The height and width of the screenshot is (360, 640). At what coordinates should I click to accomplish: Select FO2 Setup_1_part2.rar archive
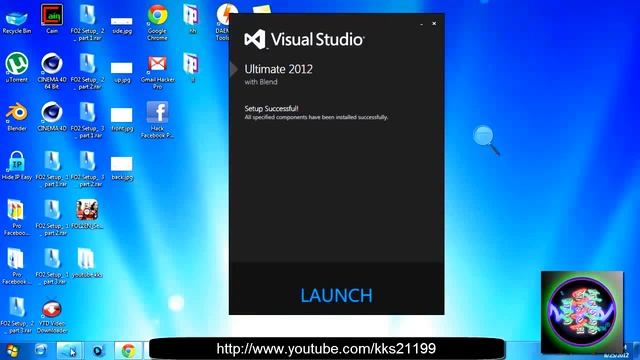tap(52, 217)
